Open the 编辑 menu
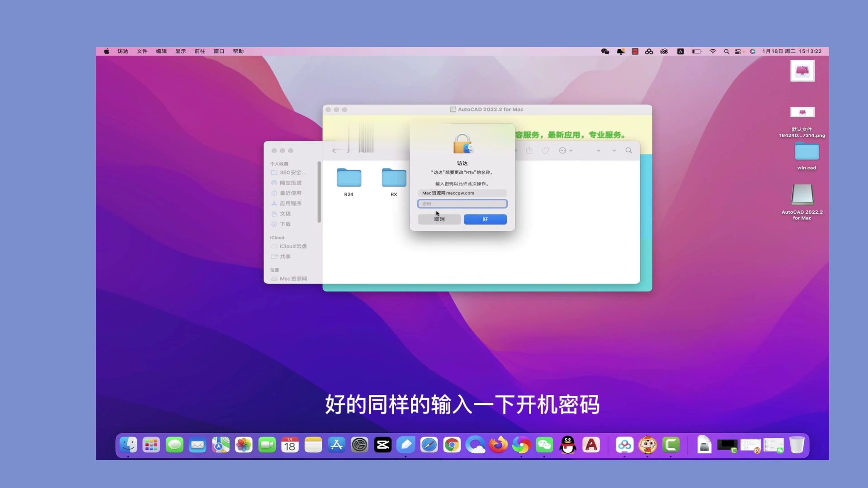868x488 pixels. [161, 52]
